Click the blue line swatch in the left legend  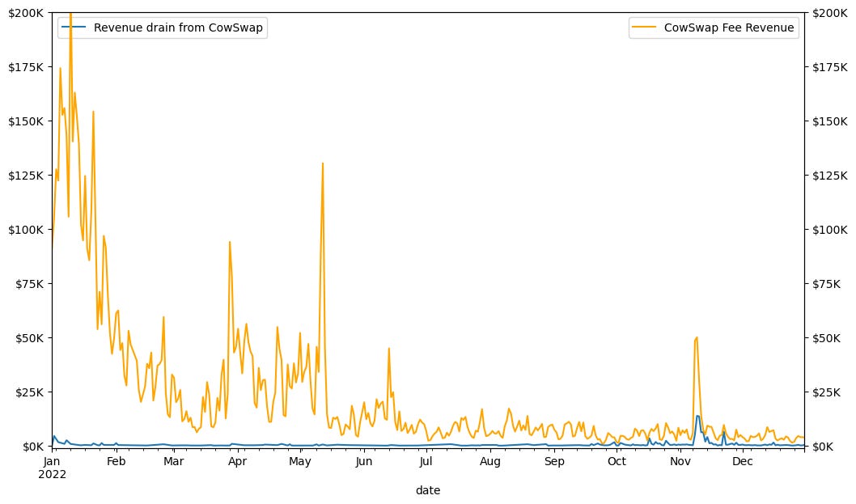coord(75,28)
